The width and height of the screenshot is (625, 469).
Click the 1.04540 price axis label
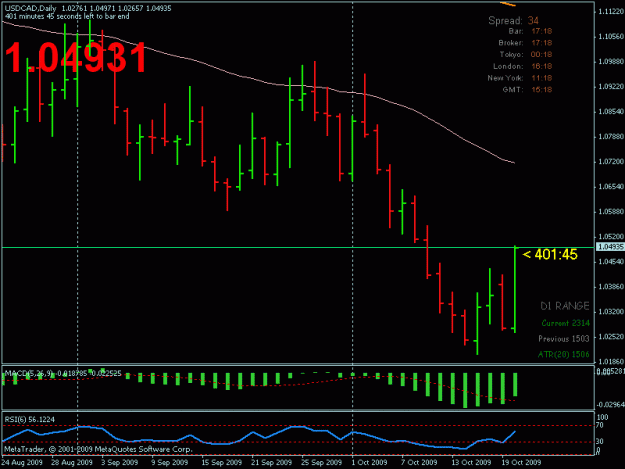coord(611,262)
